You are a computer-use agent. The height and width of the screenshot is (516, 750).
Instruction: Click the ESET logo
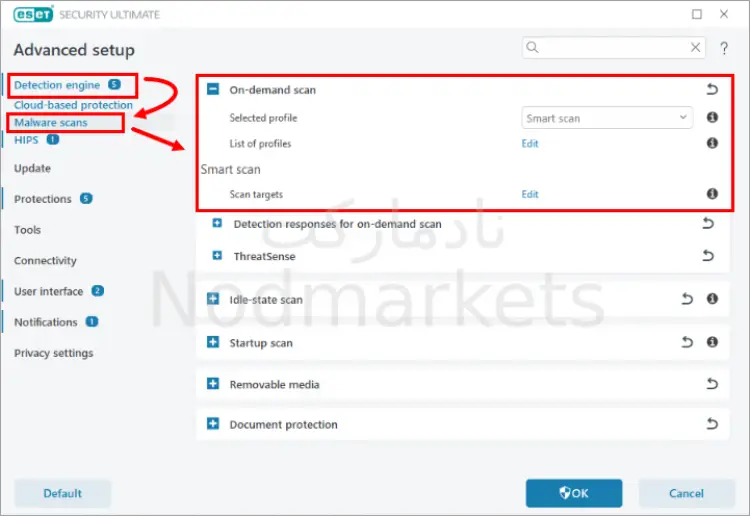tap(33, 14)
